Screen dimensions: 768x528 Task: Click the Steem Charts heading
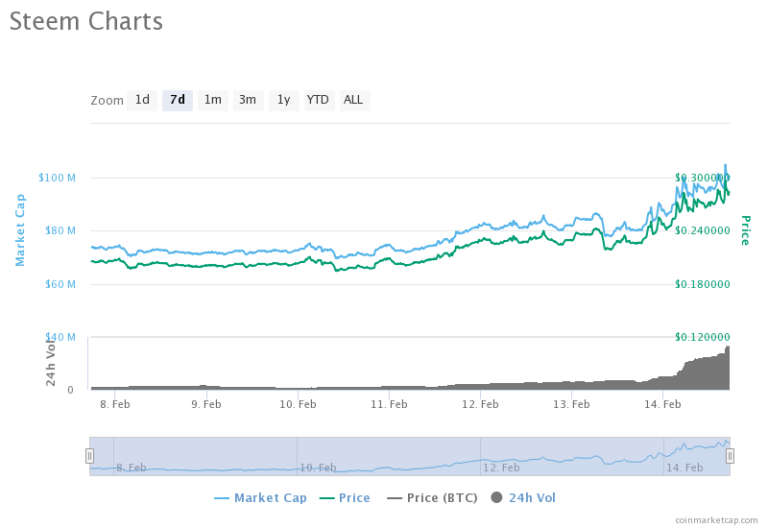click(86, 22)
